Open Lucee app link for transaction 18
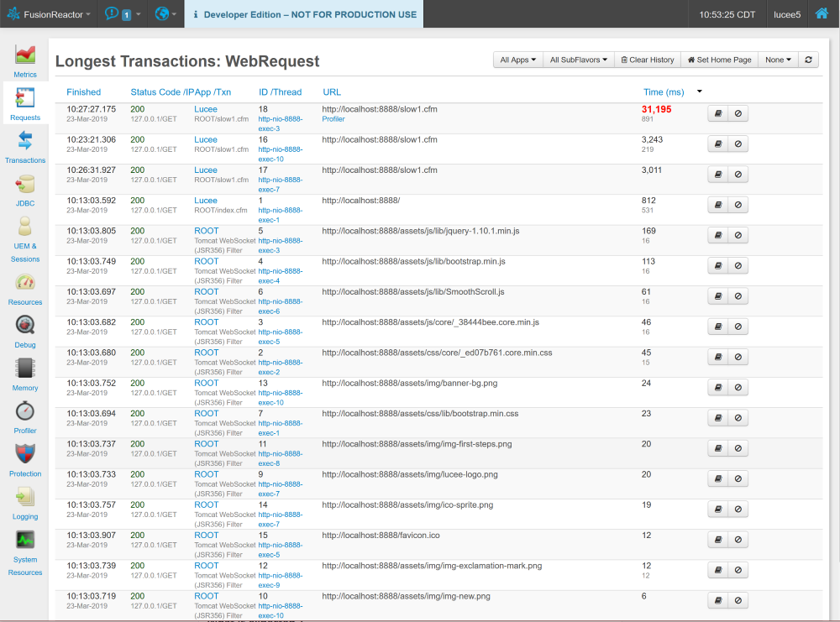The image size is (840, 622). (206, 109)
